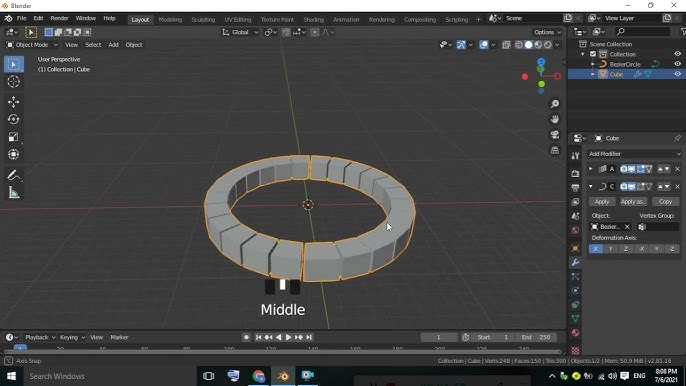Screen dimensions: 686x386
Task: Choose the Cursor tool
Action: [14, 81]
